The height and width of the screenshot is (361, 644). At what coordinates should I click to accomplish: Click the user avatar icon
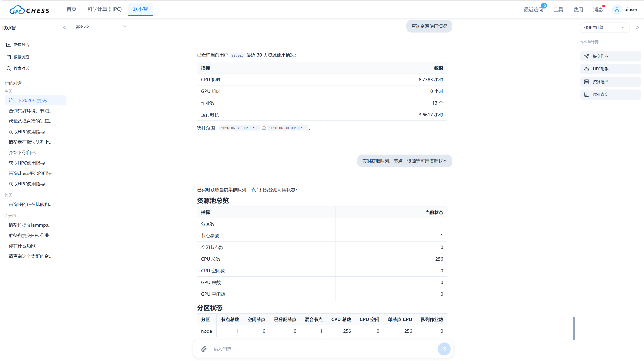pos(617,10)
